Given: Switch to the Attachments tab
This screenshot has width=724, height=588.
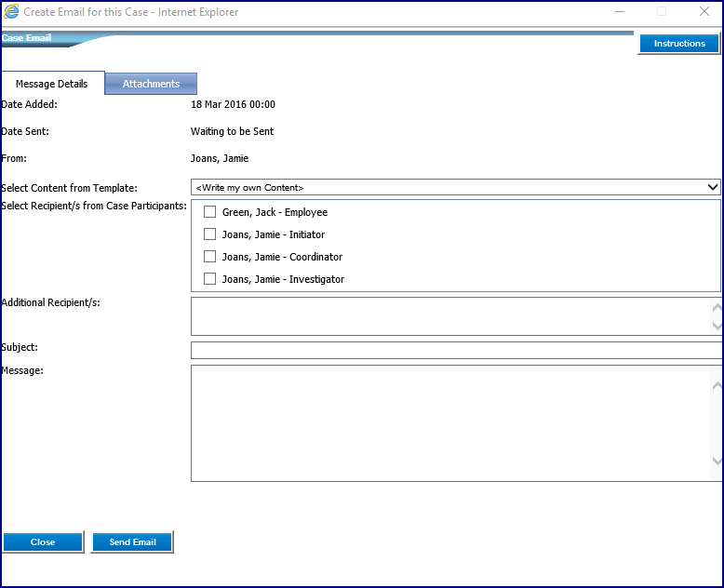Looking at the screenshot, I should 151,84.
